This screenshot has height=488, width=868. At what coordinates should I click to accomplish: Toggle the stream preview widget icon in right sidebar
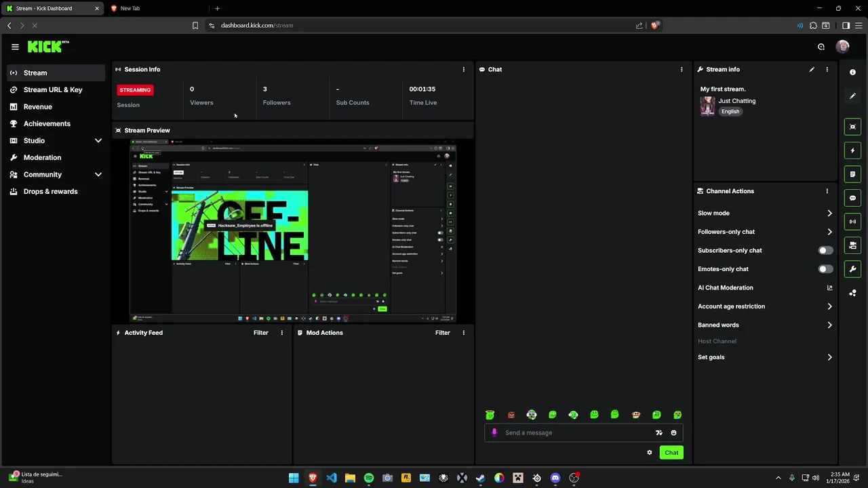pyautogui.click(x=853, y=127)
